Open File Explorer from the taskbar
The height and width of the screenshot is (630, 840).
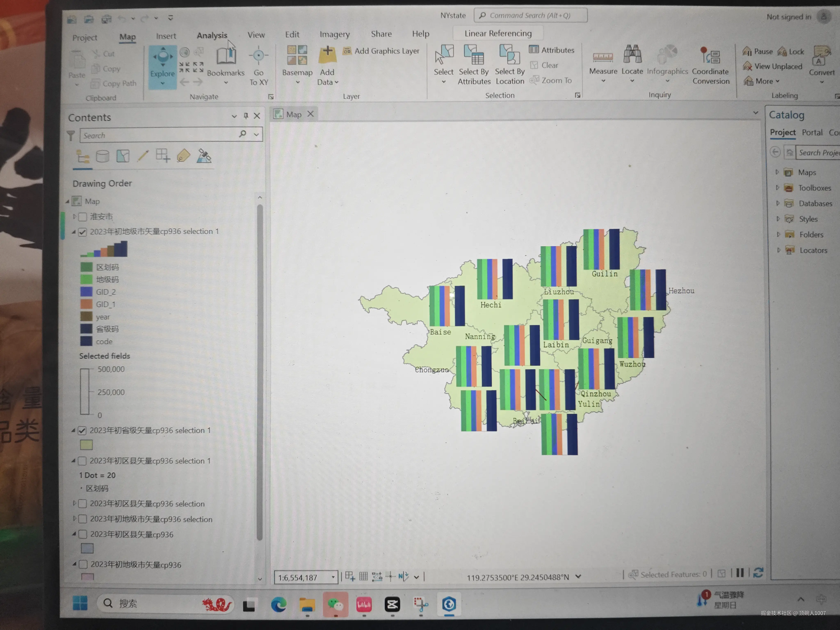[x=307, y=604]
